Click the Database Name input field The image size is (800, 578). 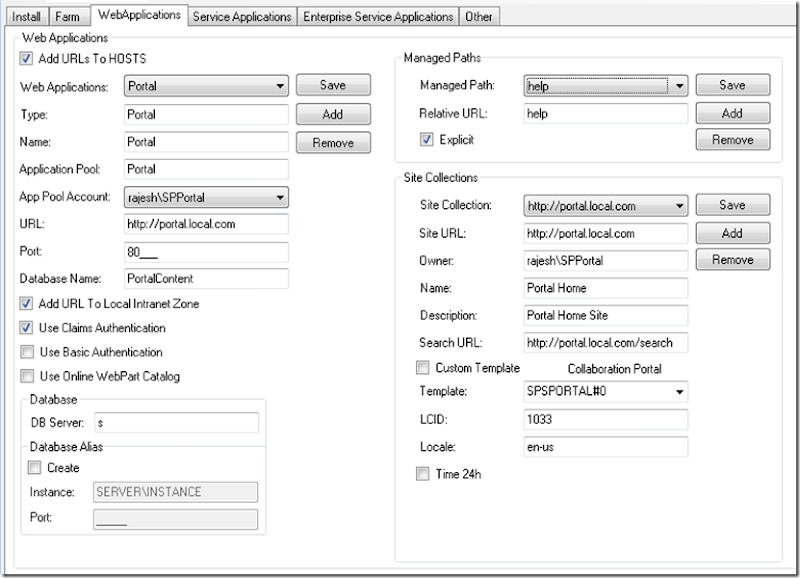pyautogui.click(x=206, y=279)
